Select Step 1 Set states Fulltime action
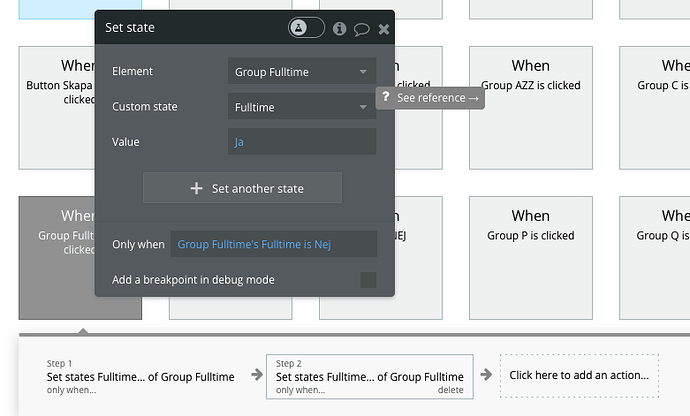 point(140,376)
